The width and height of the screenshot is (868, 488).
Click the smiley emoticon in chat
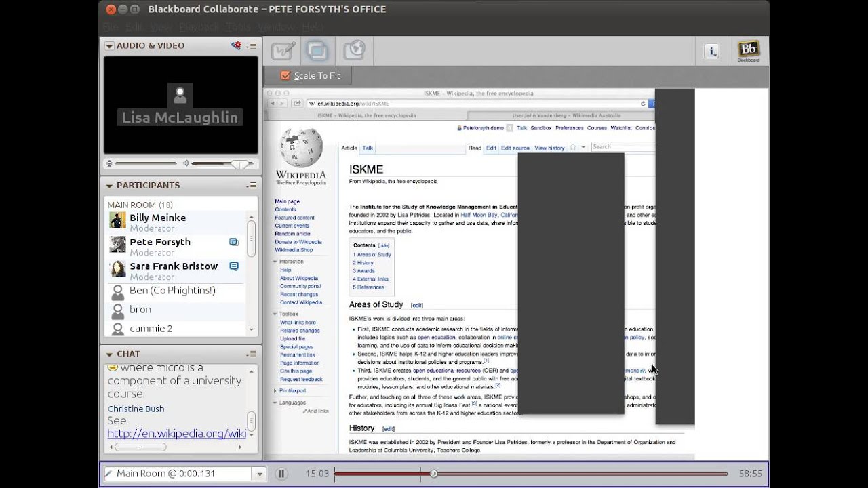(113, 367)
